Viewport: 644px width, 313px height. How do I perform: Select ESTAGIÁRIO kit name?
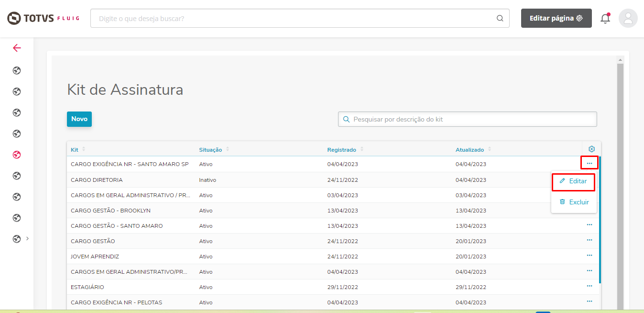click(87, 287)
